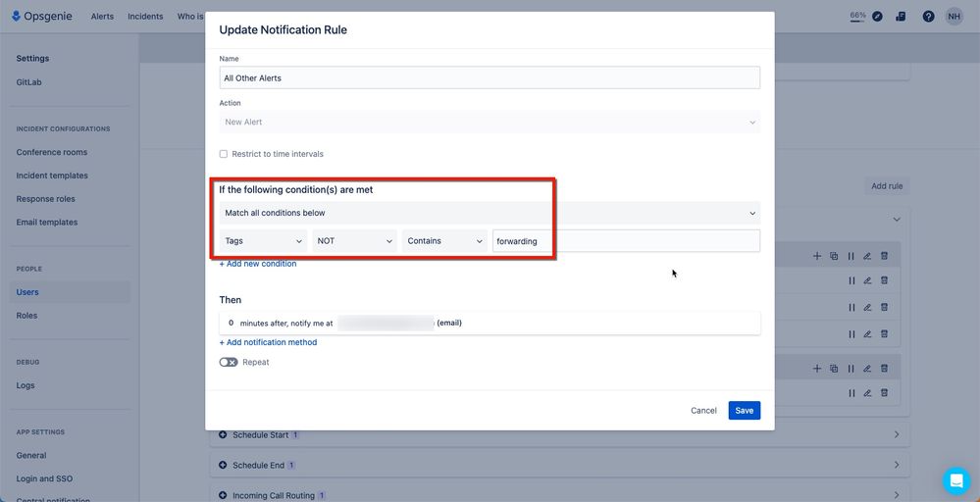Click plus icon in lower rule group header

817,369
